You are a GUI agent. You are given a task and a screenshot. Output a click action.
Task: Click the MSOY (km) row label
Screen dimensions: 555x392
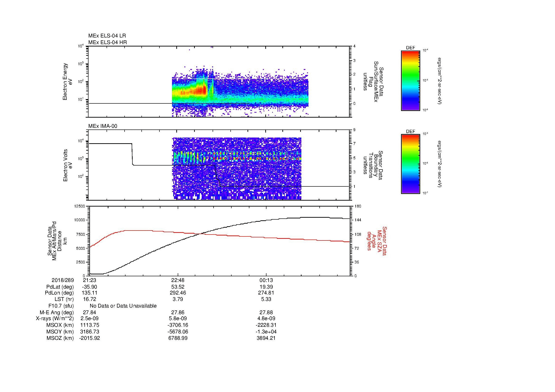[x=60, y=332]
